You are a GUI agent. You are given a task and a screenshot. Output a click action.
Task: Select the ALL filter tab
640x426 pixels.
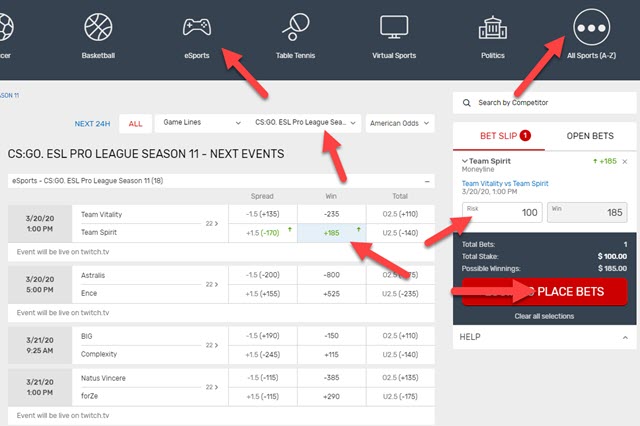pos(135,124)
